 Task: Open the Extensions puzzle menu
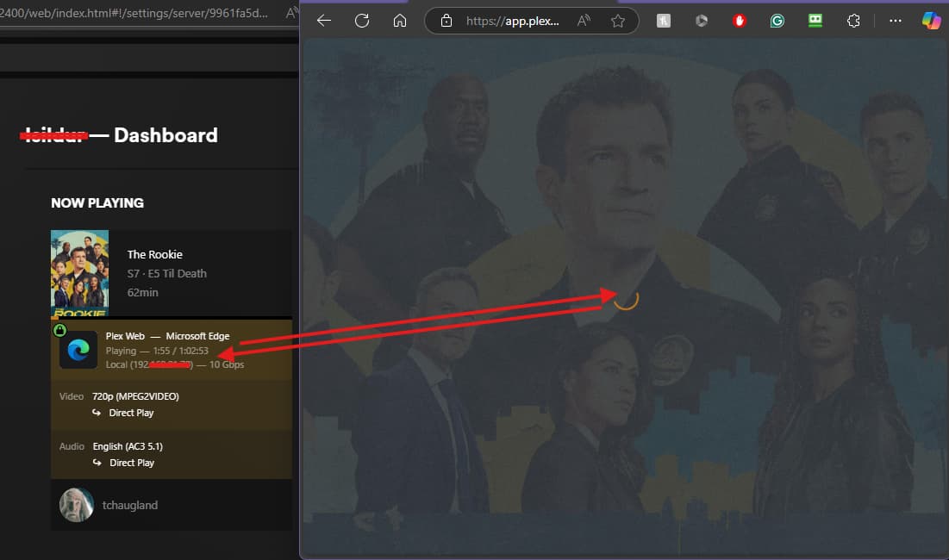[x=853, y=22]
